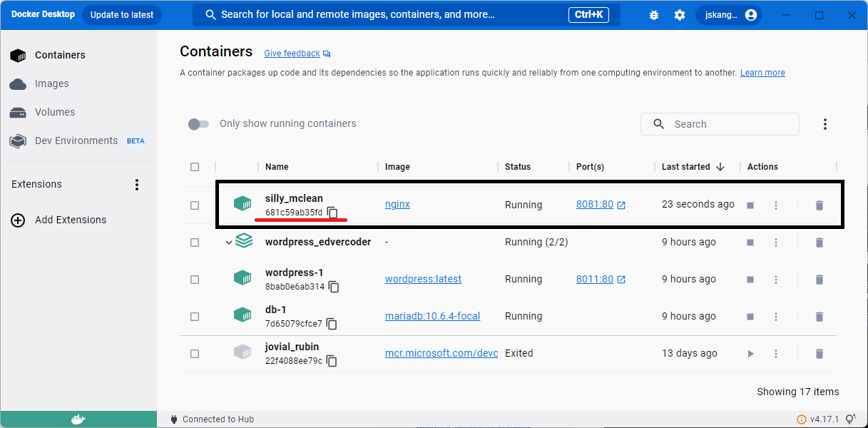The image size is (868, 428).
Task: Click the containers Search field
Action: 720,124
